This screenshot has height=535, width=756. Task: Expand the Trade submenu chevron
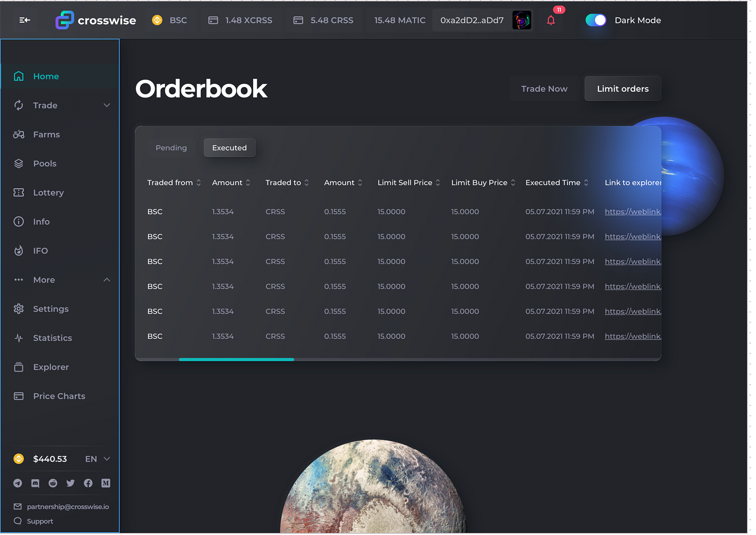(107, 105)
